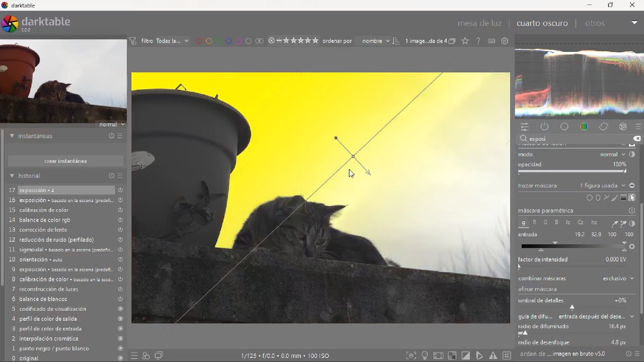Toggle the bulb color assessment mode icon
Viewport: 644px width, 362px height.
pyautogui.click(x=425, y=355)
